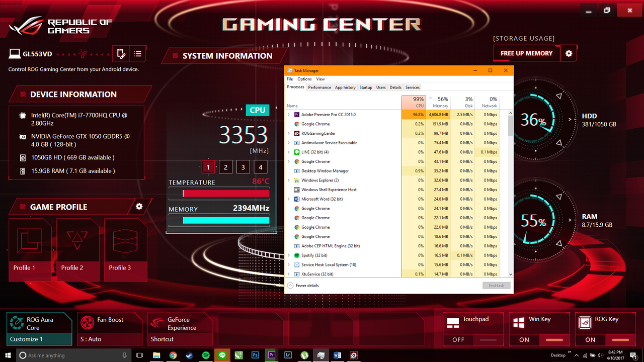Expand the Adobe Premiere Pro CC 2015.0 process

click(289, 115)
